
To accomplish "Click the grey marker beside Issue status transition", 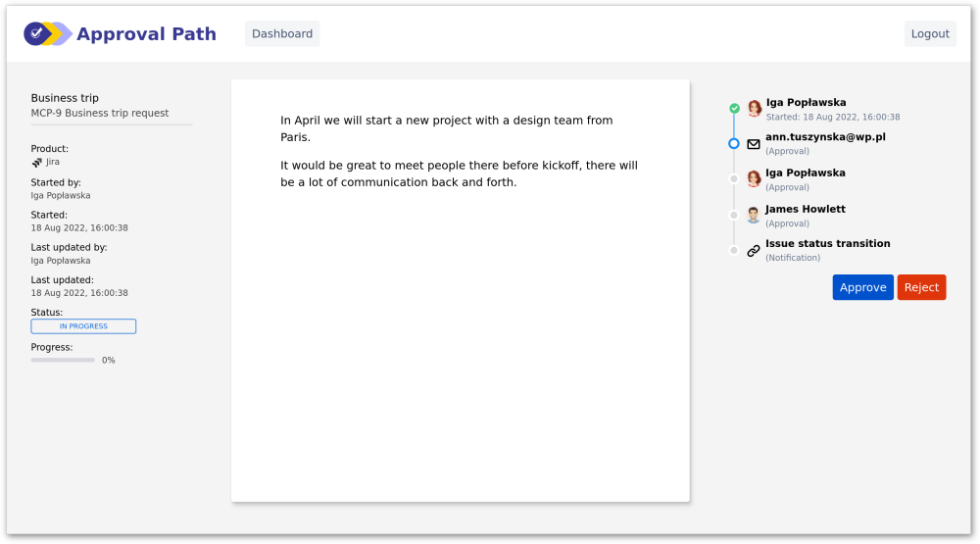I will click(x=734, y=251).
